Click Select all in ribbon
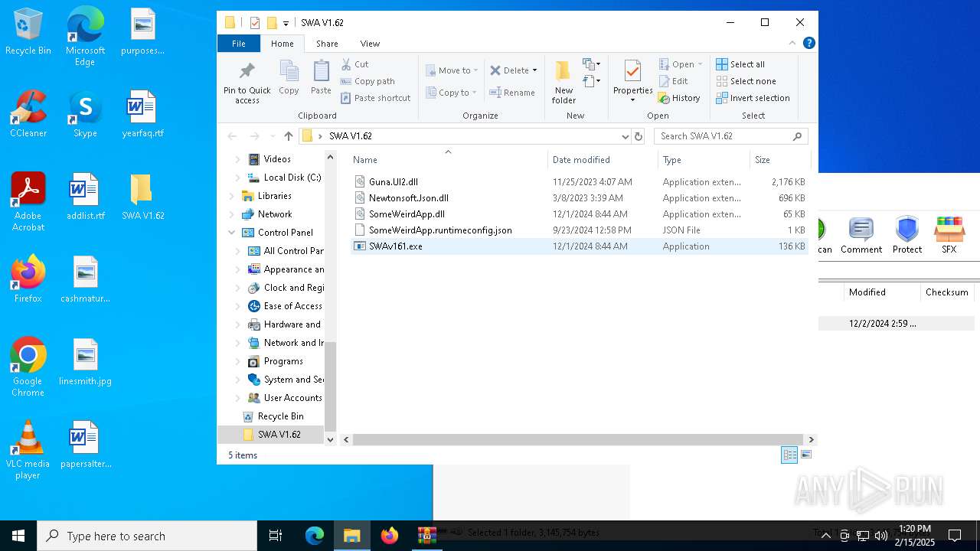The height and width of the screenshot is (551, 980). pos(740,64)
